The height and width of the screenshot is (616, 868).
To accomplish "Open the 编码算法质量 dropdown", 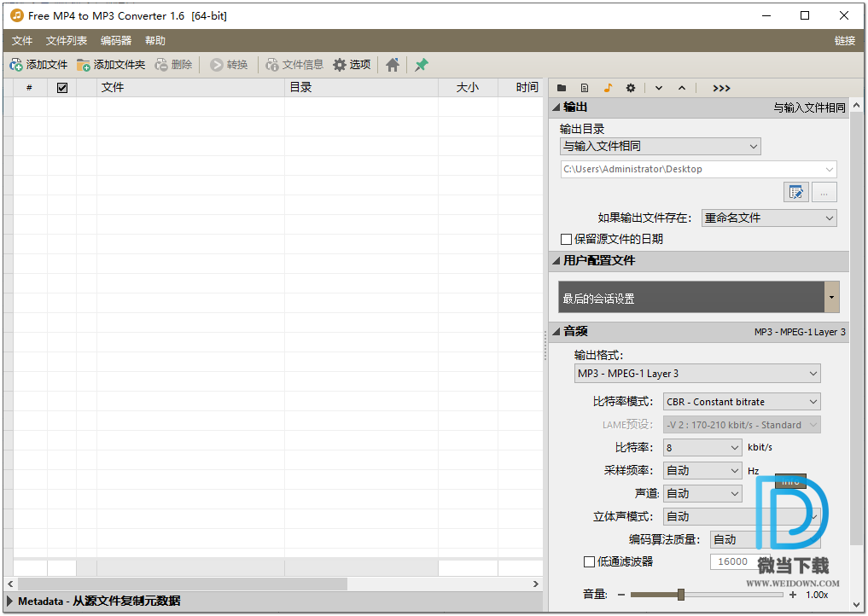I will point(765,539).
